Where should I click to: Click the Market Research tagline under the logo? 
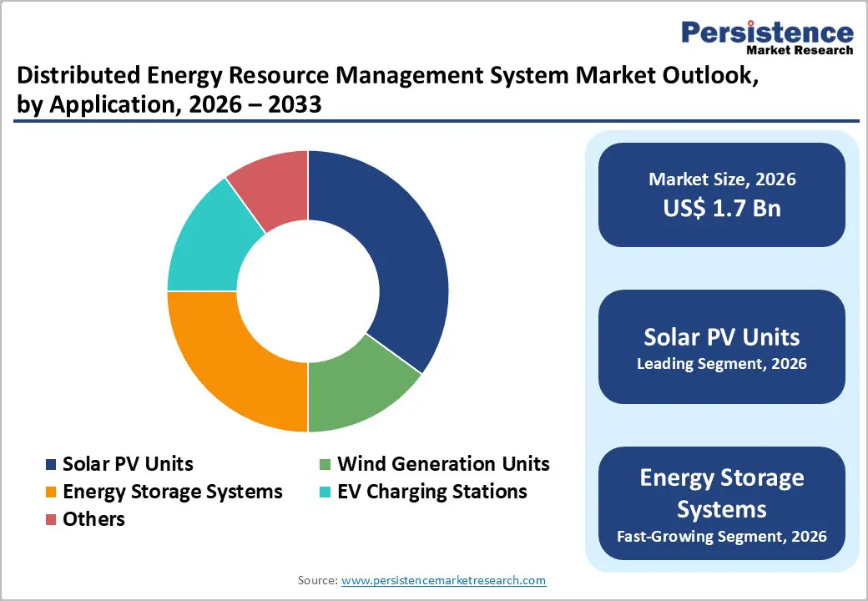799,50
